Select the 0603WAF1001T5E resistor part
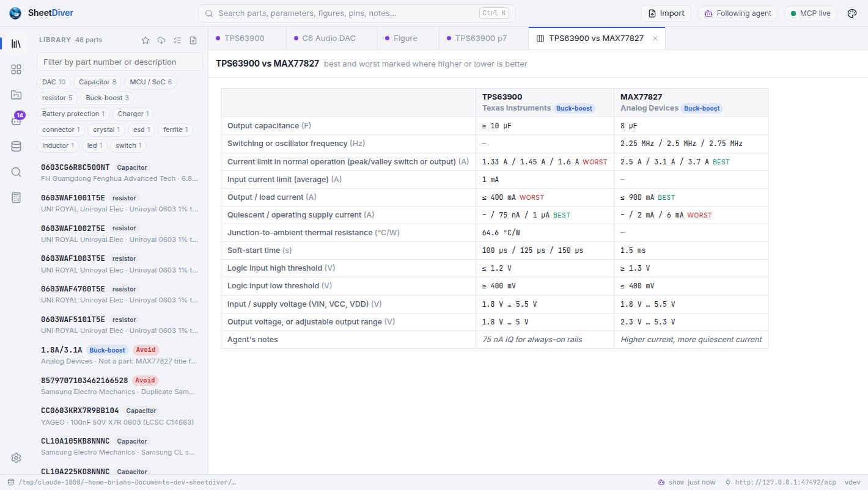868x490 pixels. tap(120, 203)
